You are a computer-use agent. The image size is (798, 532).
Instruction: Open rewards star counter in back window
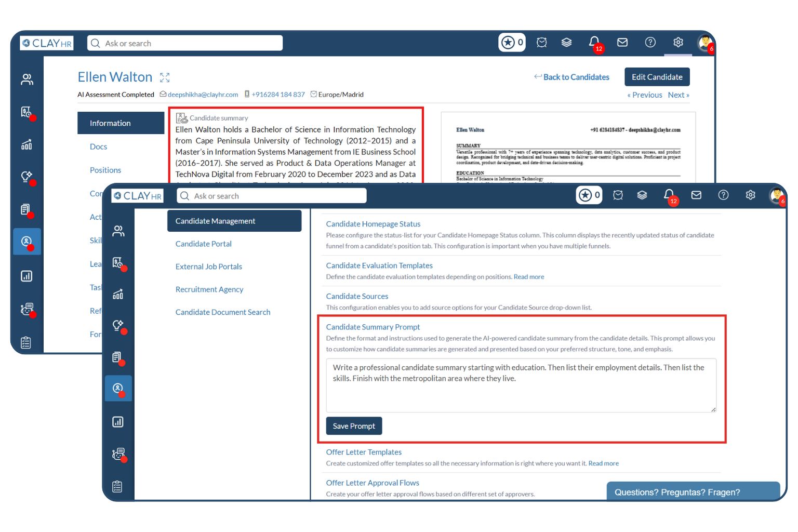[x=512, y=43]
